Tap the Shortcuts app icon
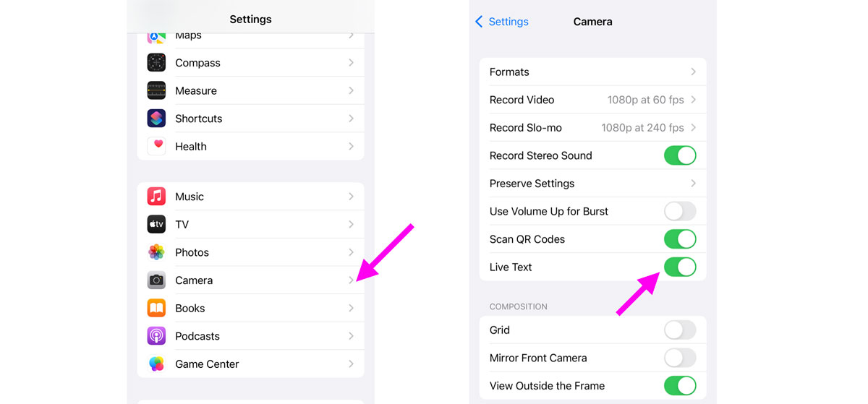 (x=156, y=119)
